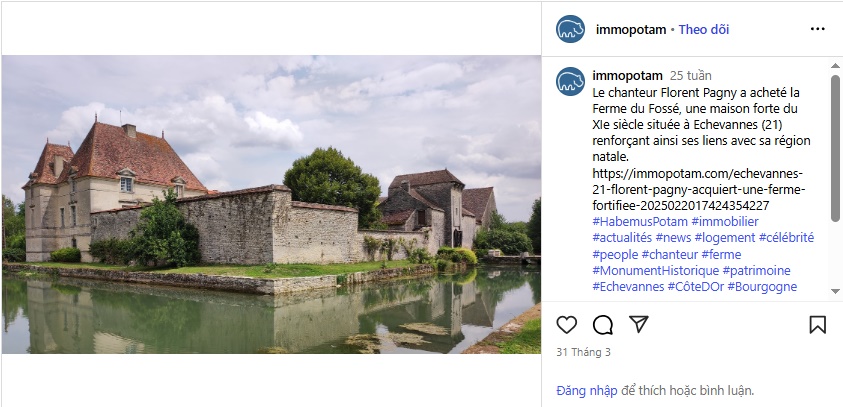Viewport: 843px width, 407px height.
Task: Open the three-dot more options menu
Action: click(817, 29)
